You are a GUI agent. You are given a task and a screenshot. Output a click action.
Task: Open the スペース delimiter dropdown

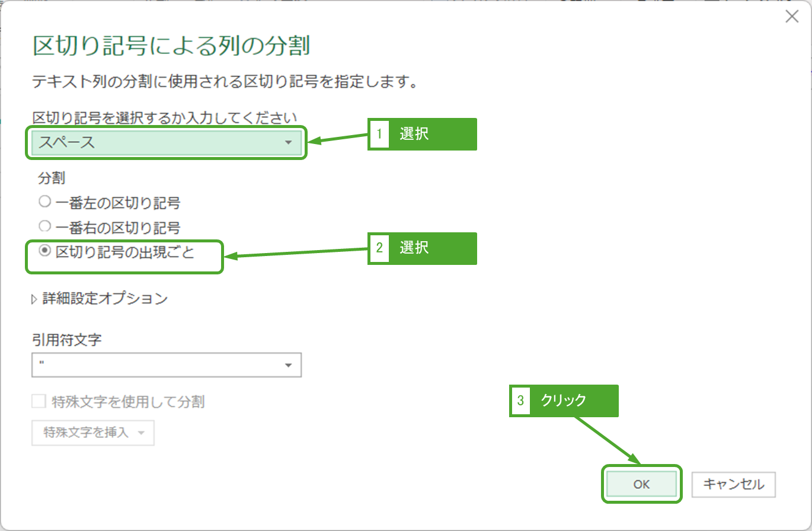tap(166, 142)
